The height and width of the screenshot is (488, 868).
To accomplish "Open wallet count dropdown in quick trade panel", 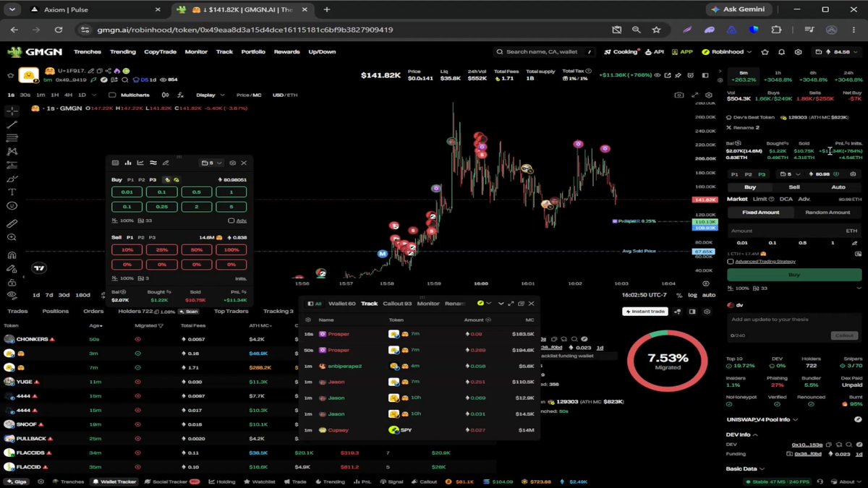I will point(211,163).
